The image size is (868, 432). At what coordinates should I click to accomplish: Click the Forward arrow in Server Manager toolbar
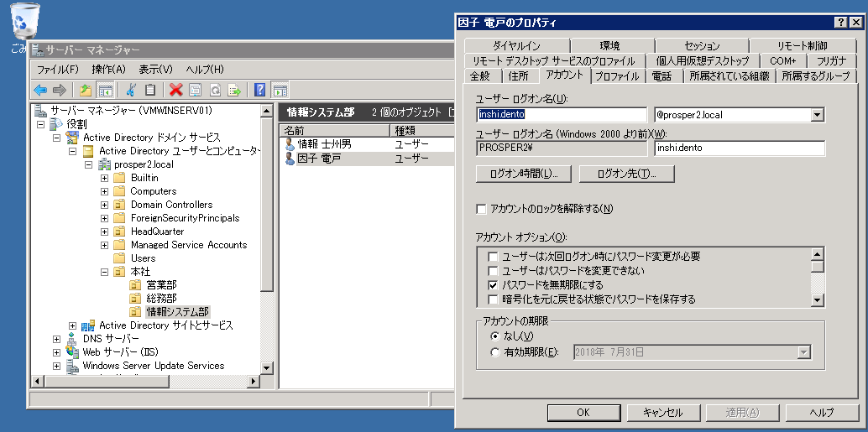click(x=60, y=90)
